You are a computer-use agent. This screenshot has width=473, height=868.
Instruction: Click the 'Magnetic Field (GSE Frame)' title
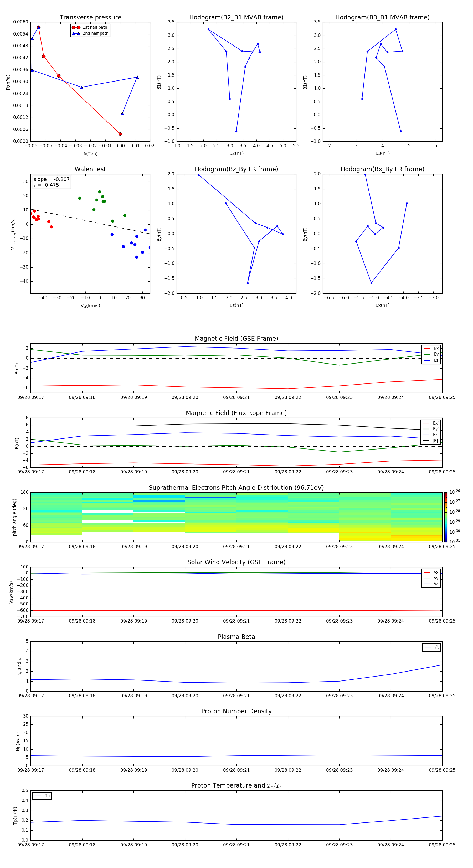pos(236,339)
